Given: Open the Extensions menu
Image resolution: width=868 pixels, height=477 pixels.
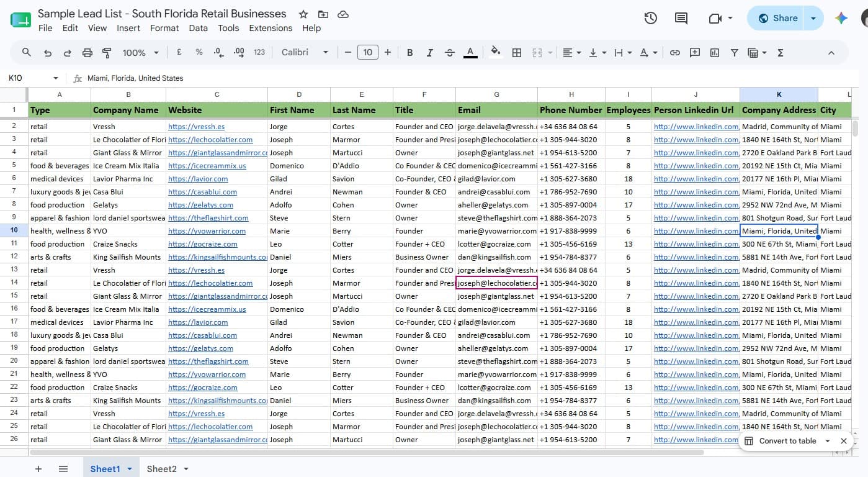Looking at the screenshot, I should click(271, 28).
